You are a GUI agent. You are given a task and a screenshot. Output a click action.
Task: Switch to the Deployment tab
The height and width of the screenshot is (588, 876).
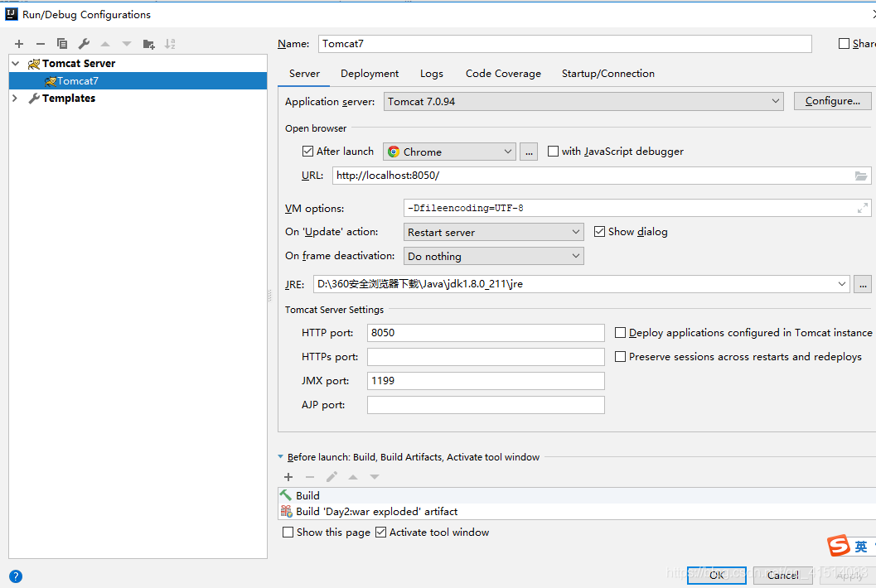pyautogui.click(x=370, y=74)
